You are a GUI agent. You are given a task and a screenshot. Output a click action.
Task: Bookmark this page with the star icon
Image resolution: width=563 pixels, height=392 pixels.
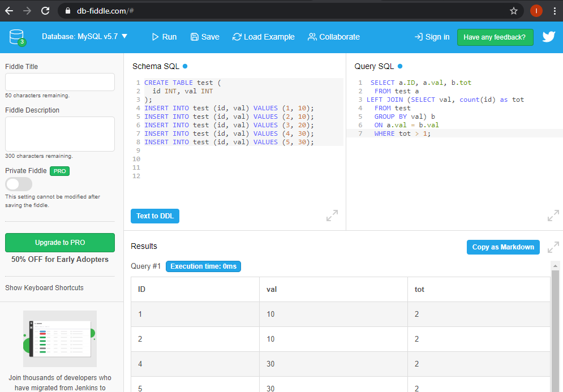point(514,11)
